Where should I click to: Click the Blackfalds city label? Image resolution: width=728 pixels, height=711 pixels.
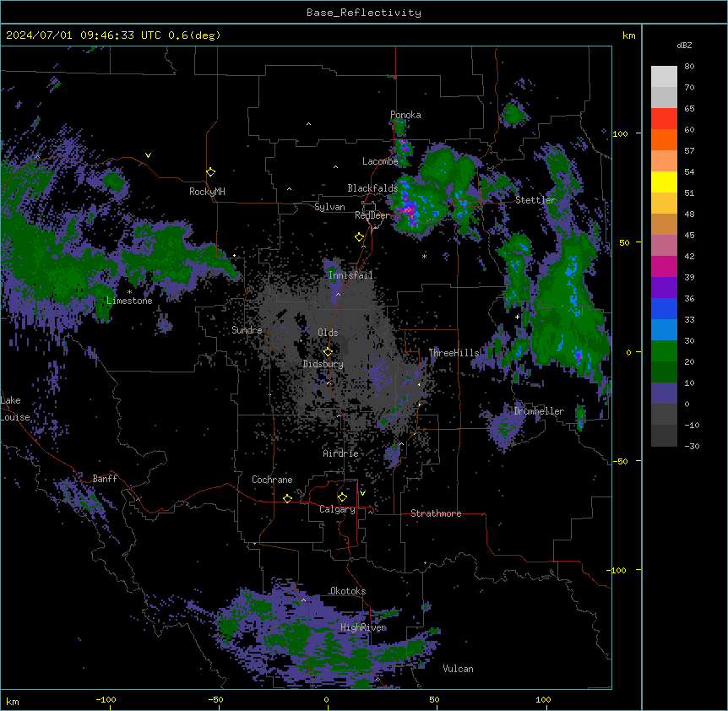[x=372, y=188]
